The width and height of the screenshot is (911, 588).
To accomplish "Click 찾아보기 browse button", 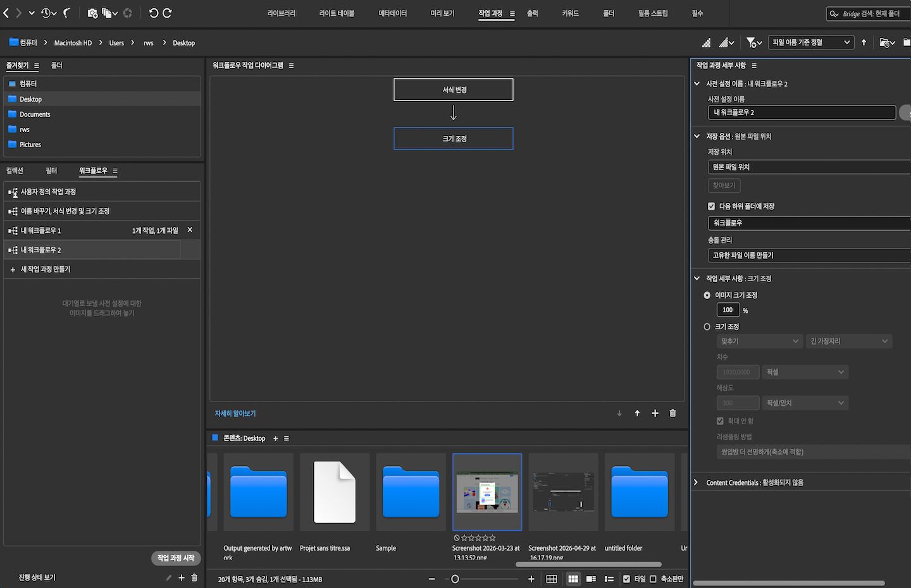I will click(x=724, y=185).
